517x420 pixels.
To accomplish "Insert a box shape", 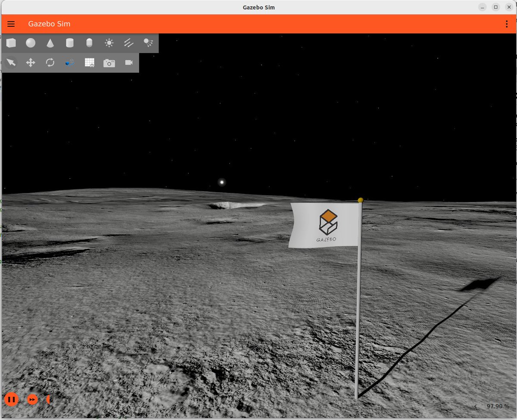I will click(11, 43).
